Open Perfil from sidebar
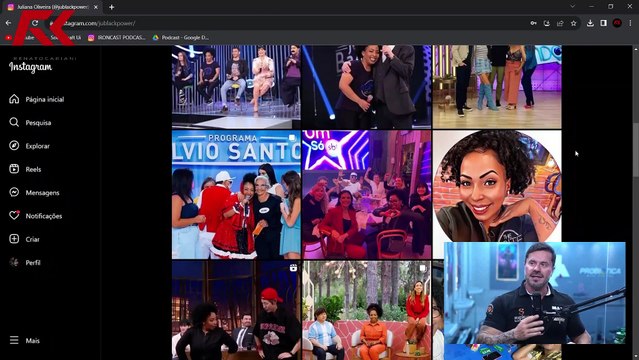 (x=25, y=263)
